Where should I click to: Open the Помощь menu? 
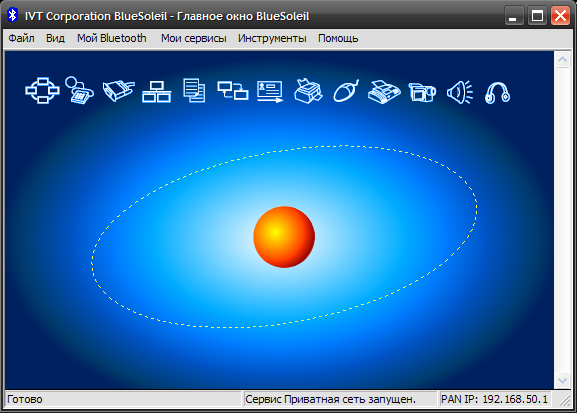point(338,38)
